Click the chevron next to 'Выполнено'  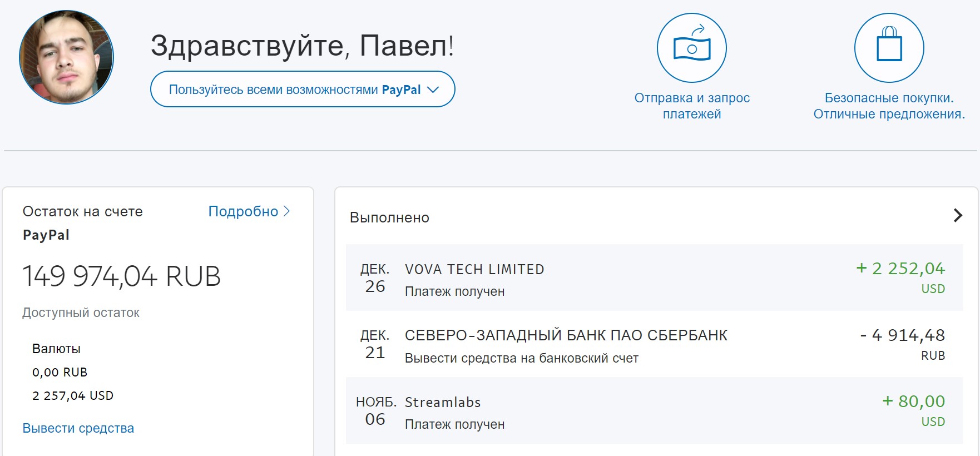[957, 216]
